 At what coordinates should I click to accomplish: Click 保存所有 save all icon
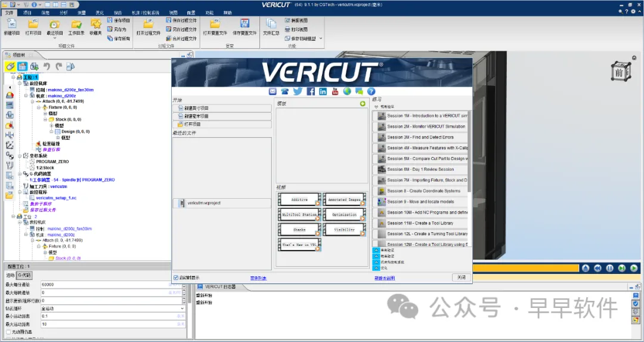[x=110, y=38]
